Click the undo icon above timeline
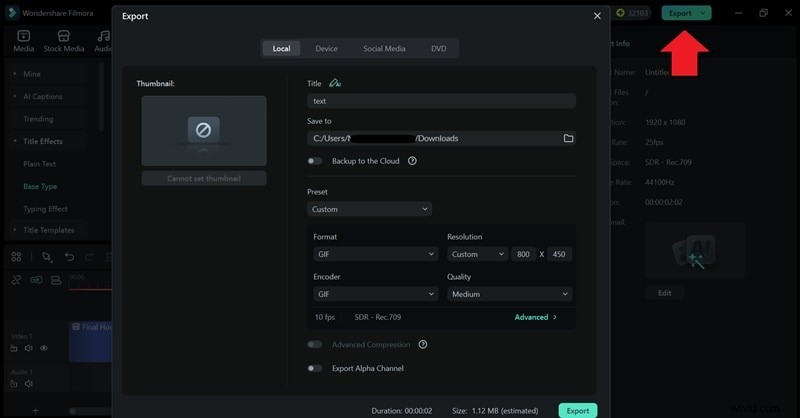This screenshot has width=800, height=418. 69,257
